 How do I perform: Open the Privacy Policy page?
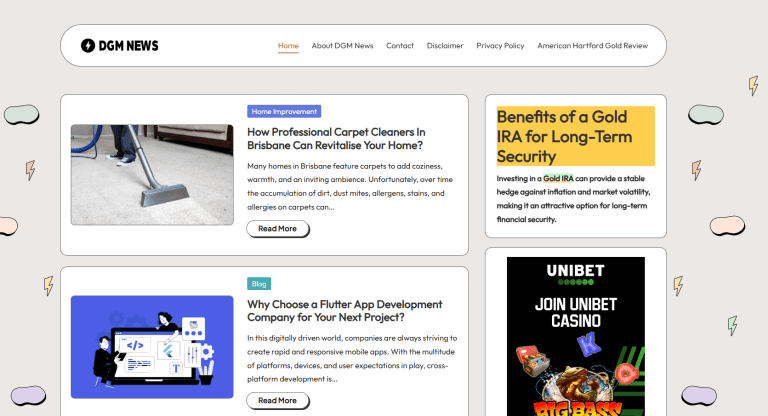click(x=500, y=46)
